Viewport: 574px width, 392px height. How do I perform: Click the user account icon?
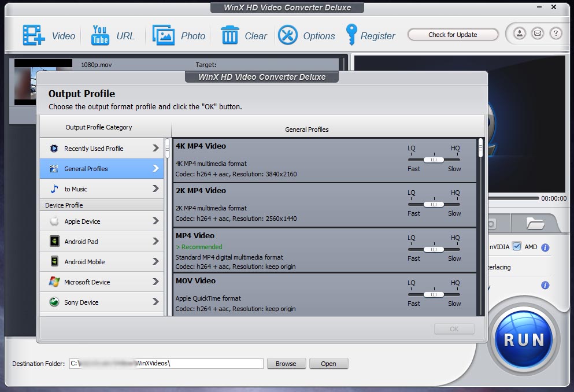pos(520,34)
